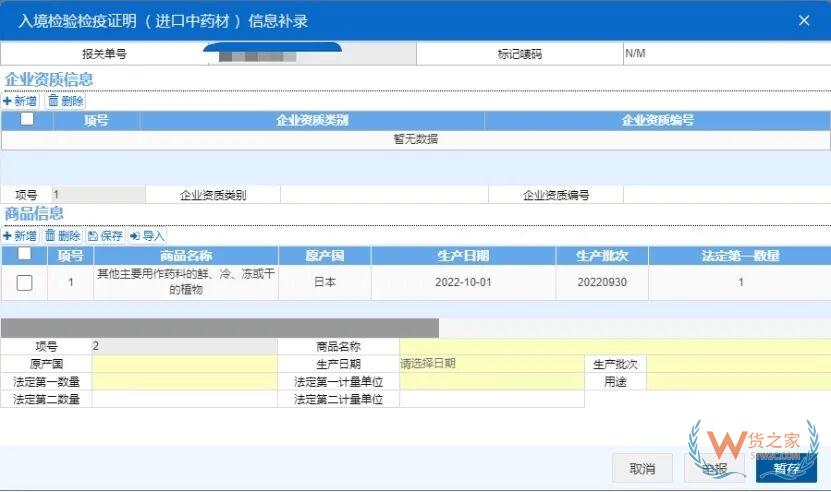Click the 企业资质类别 input field
This screenshot has height=492, width=831.
[384, 195]
